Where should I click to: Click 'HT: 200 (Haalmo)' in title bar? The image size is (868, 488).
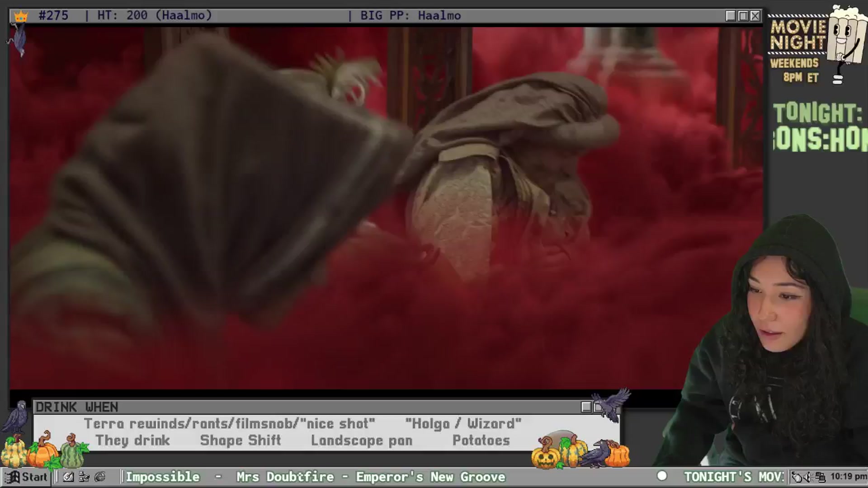click(x=155, y=15)
